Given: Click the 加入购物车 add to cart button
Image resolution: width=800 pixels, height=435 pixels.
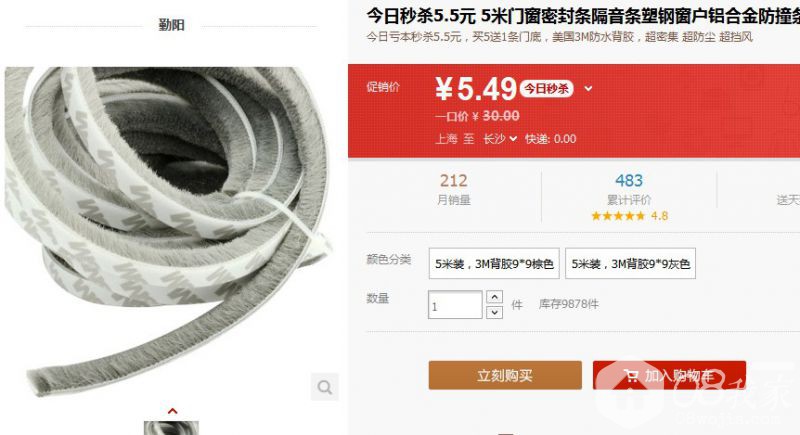Looking at the screenshot, I should point(669,375).
